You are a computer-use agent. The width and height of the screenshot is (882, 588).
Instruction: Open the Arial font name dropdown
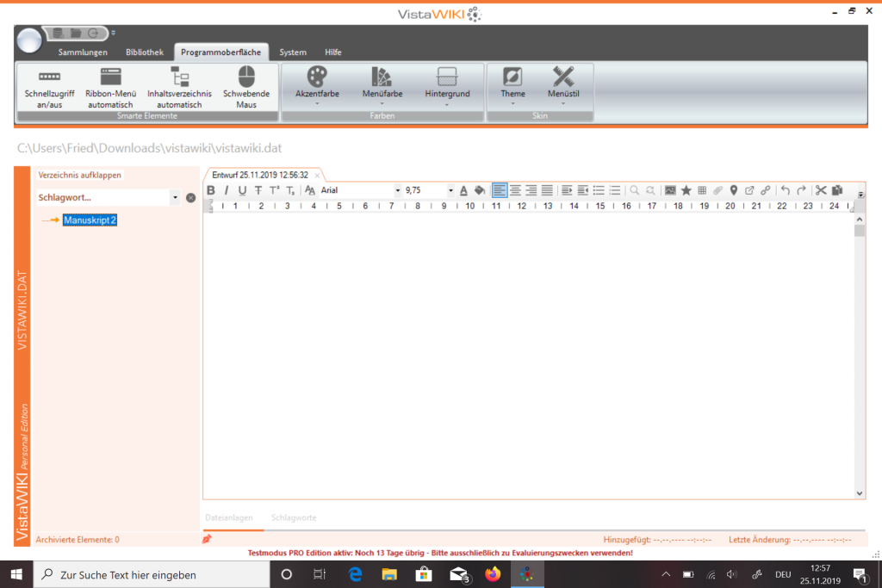(398, 190)
